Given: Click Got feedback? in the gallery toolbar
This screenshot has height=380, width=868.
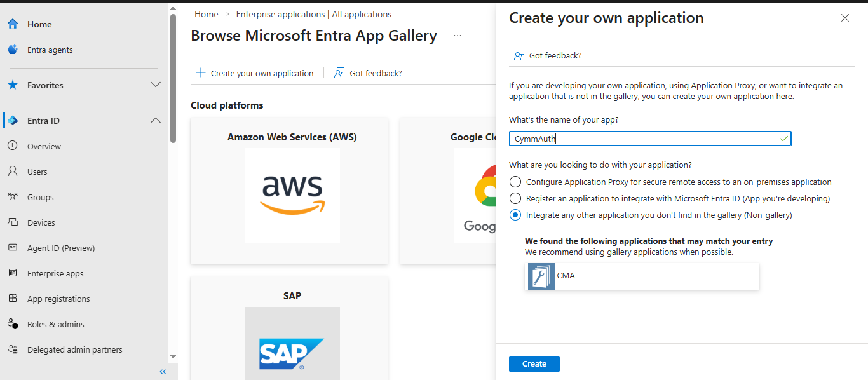Looking at the screenshot, I should (x=368, y=73).
